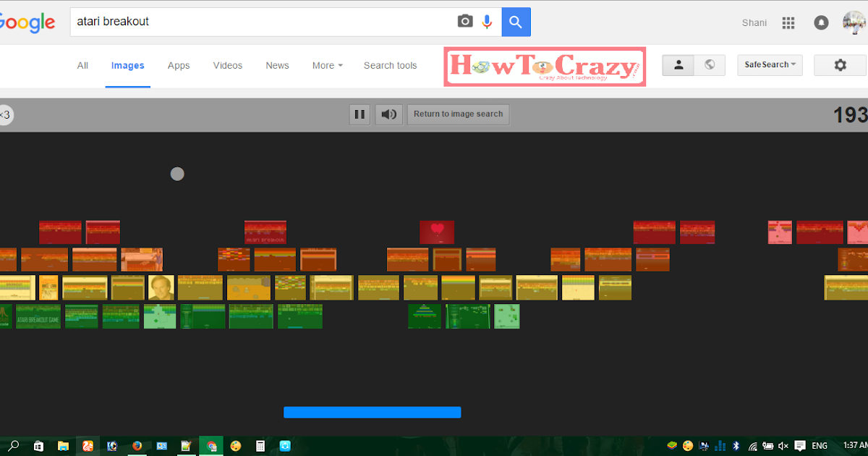The width and height of the screenshot is (868, 456).
Task: Go to Google home via the logo
Action: click(x=27, y=22)
